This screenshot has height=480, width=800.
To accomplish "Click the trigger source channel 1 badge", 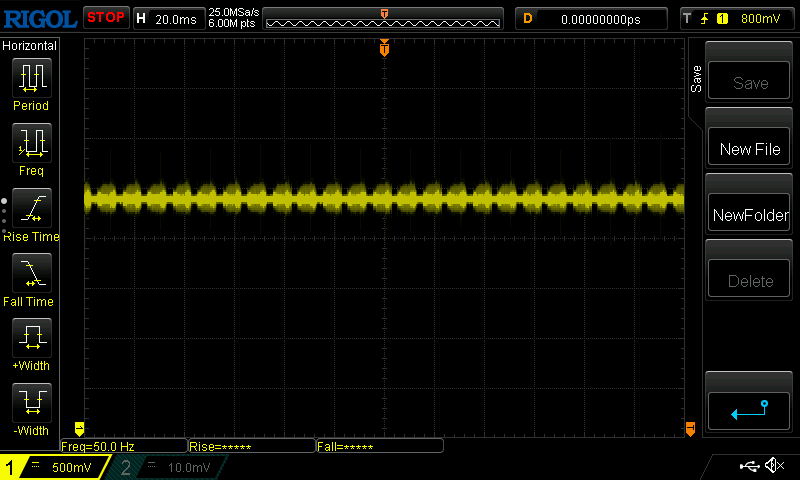I will pyautogui.click(x=722, y=19).
